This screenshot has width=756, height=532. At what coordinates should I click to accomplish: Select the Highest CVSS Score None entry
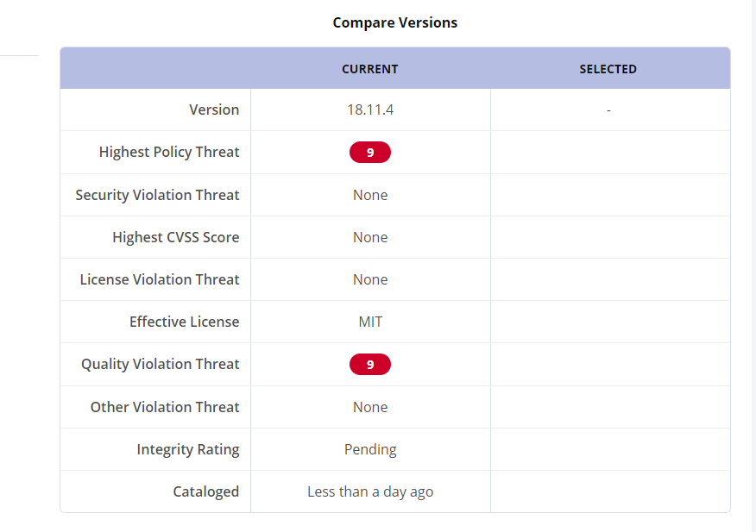(x=369, y=237)
